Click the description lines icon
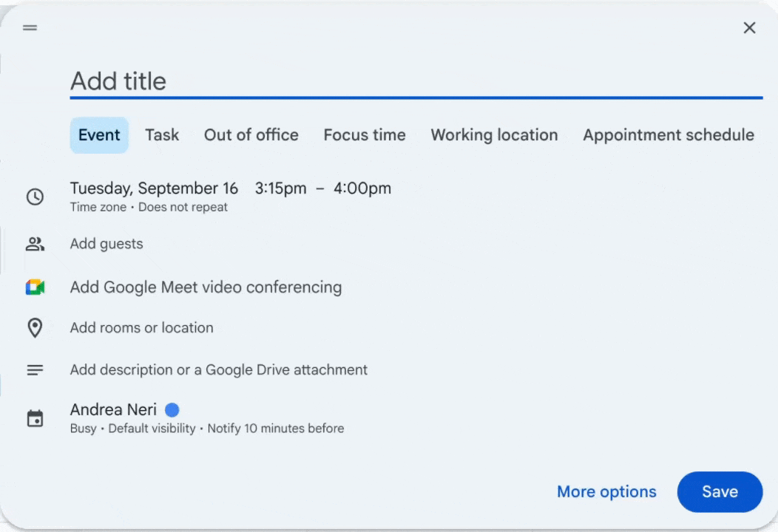 (x=35, y=370)
